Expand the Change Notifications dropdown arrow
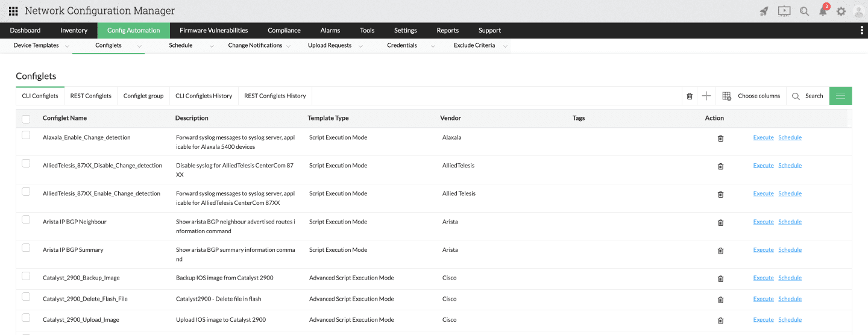 (289, 46)
